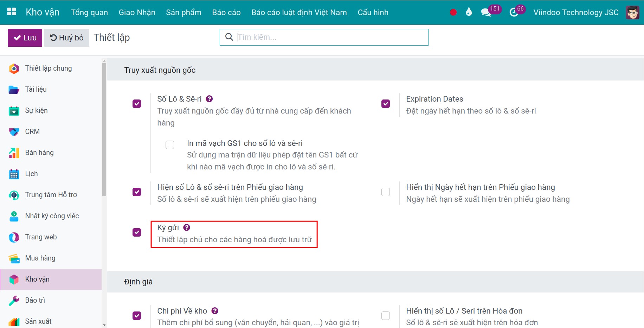Focus the Tìm kiếm search field
644x328 pixels.
324,37
